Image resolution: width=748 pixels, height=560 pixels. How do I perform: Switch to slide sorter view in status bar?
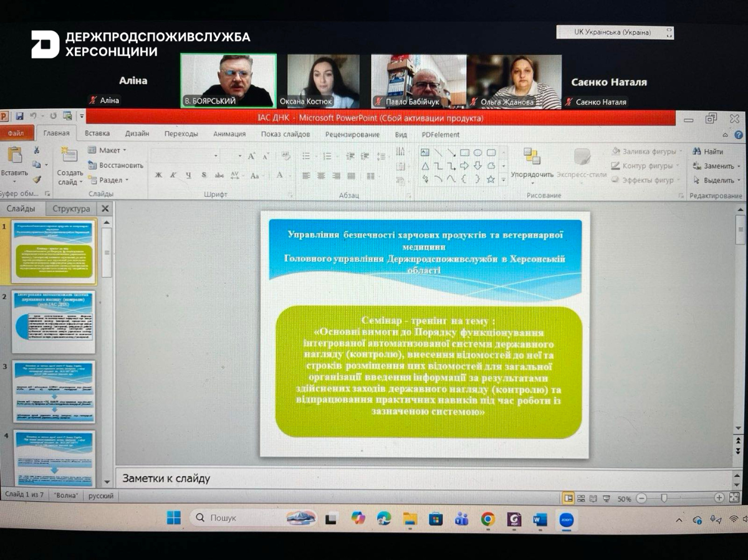click(x=581, y=498)
